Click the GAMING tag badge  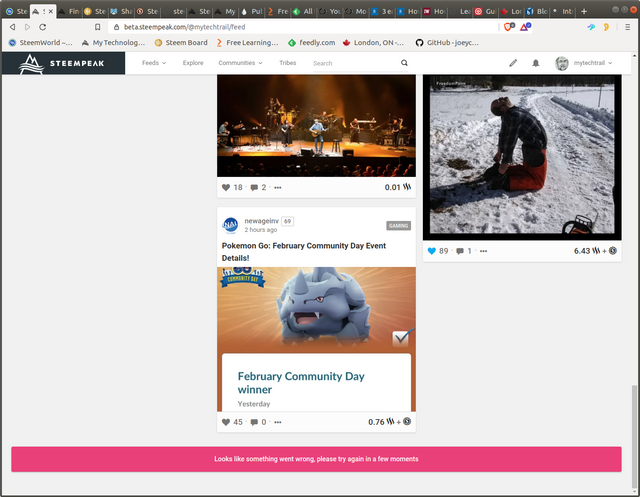(398, 226)
